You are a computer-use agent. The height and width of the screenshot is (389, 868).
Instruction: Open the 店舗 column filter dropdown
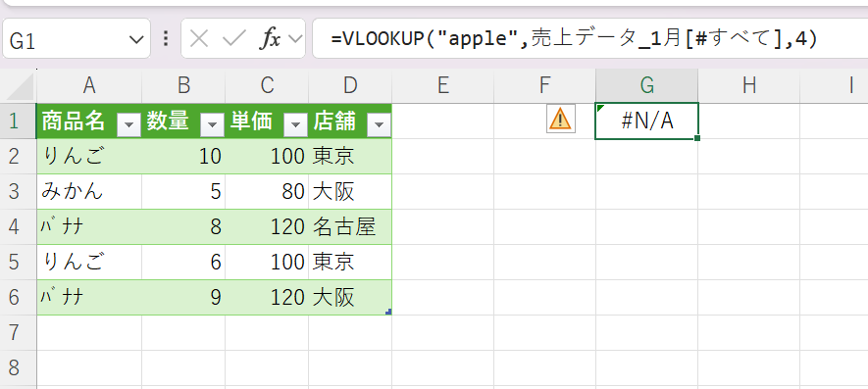coord(380,125)
